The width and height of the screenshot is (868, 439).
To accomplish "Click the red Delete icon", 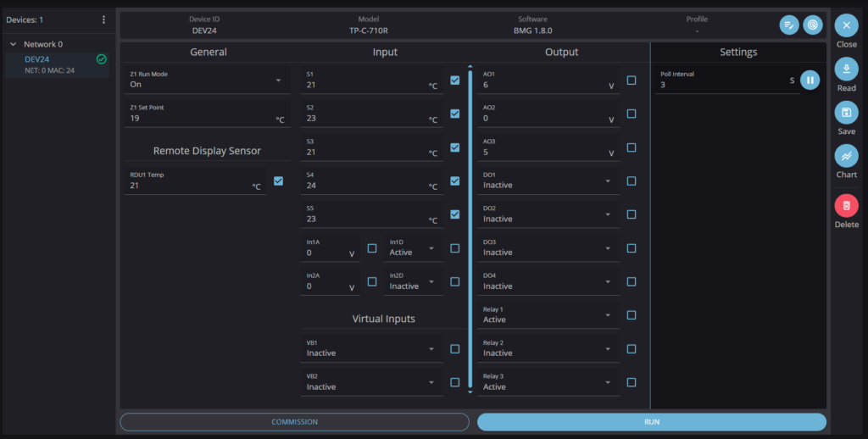I will point(846,206).
